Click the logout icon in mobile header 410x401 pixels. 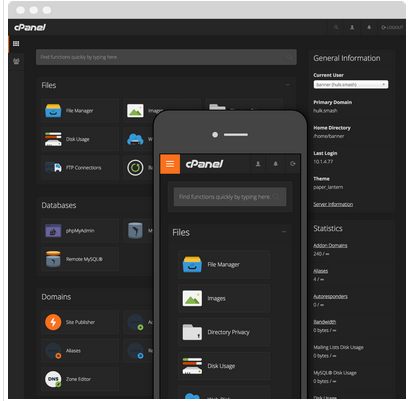point(293,164)
